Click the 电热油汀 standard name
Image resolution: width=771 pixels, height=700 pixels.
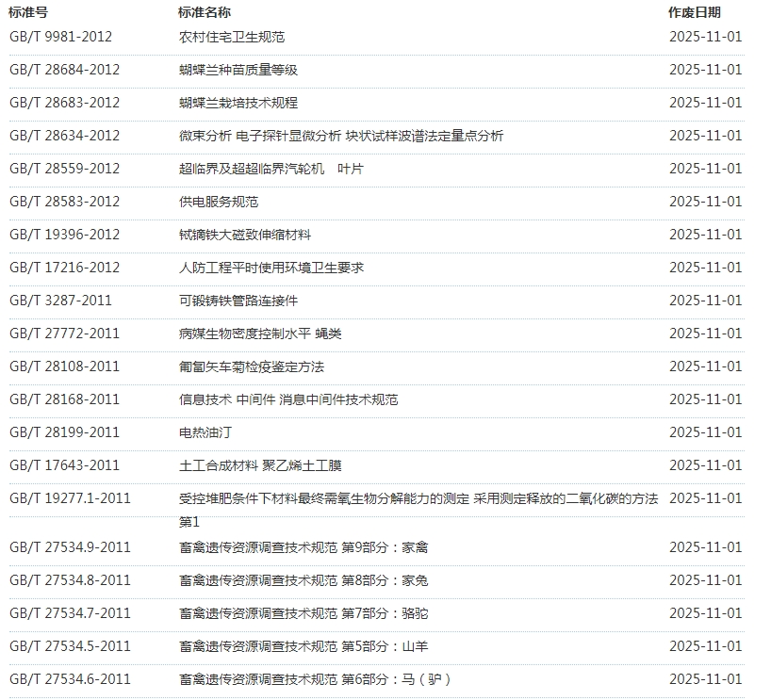(x=205, y=432)
